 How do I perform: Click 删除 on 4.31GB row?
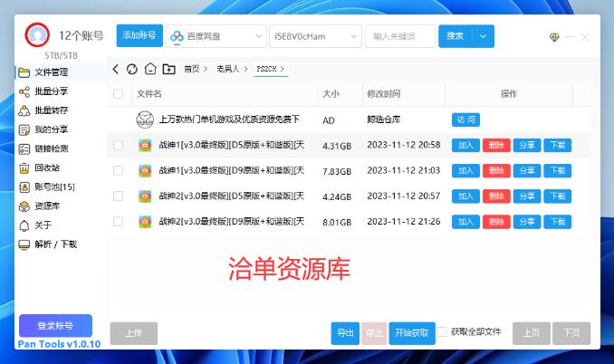[496, 145]
